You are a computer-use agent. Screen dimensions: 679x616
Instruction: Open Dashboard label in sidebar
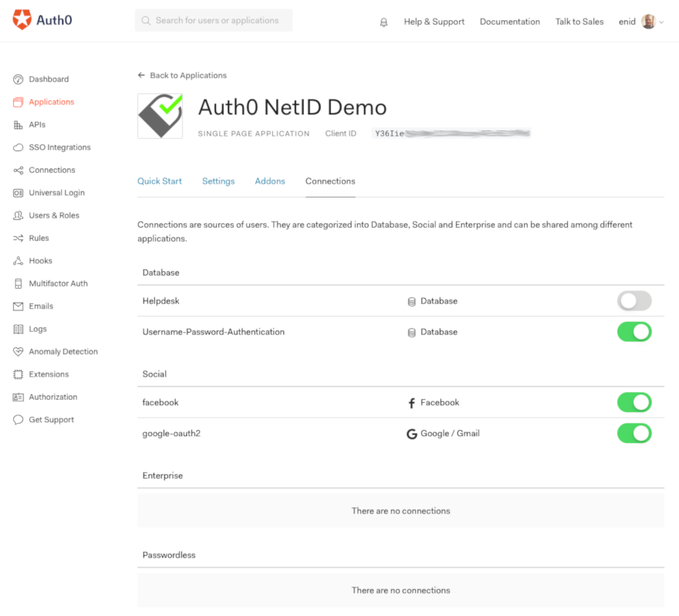coord(49,80)
